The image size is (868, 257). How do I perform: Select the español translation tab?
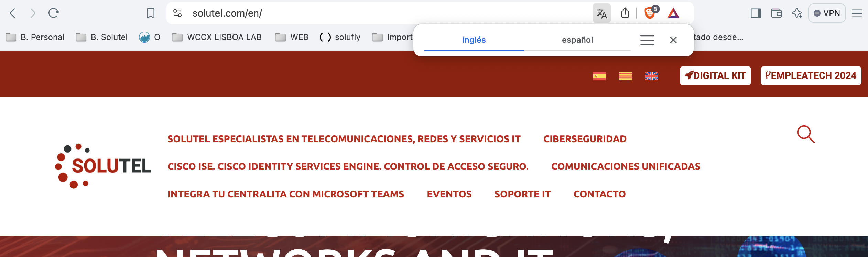point(577,40)
